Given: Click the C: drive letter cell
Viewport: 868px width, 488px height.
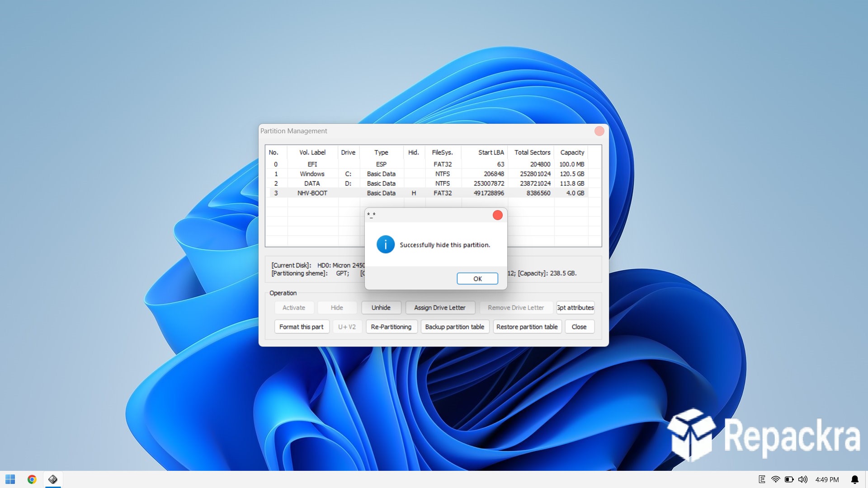Looking at the screenshot, I should coord(348,174).
